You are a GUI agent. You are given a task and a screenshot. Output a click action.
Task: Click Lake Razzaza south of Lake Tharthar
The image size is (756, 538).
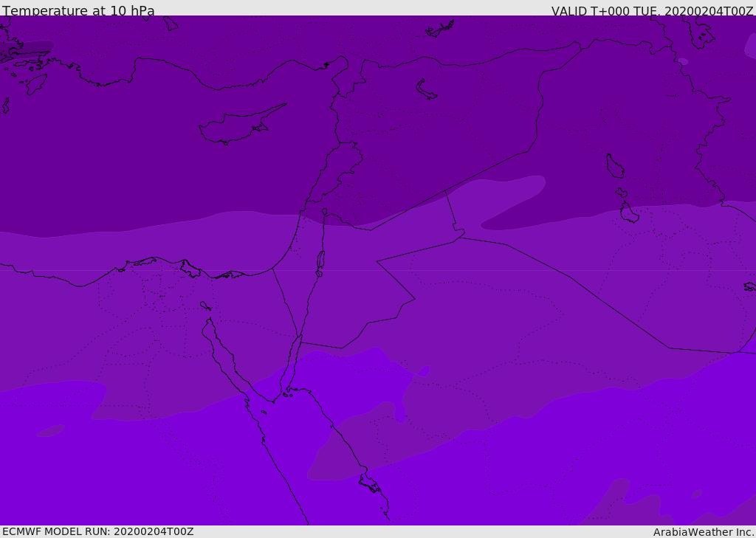[629, 213]
